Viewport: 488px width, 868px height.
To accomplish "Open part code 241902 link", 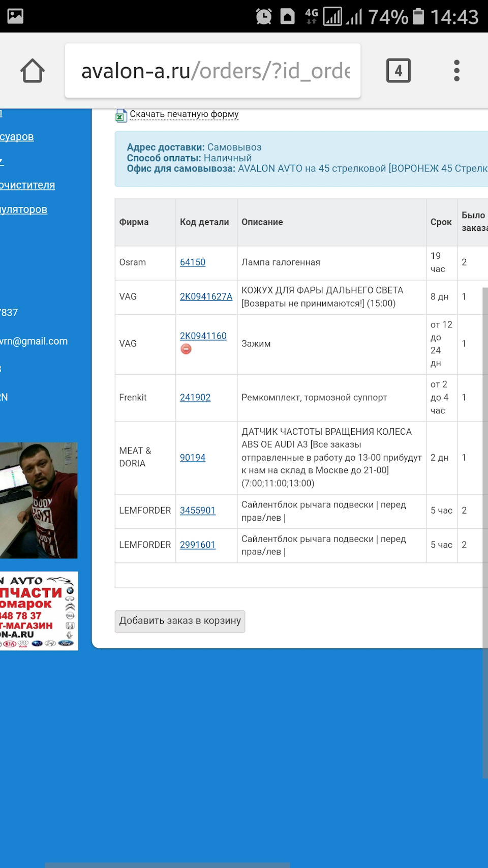I will (x=195, y=398).
